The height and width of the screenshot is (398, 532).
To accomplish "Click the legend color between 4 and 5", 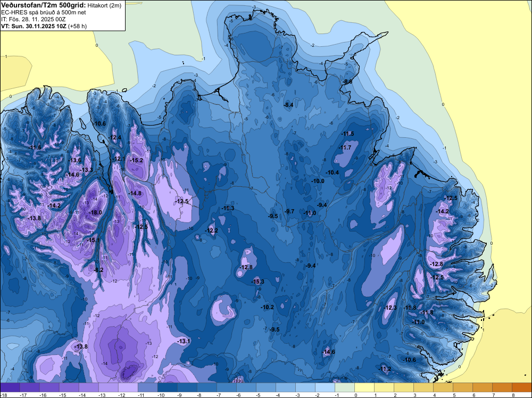I will pos(443,387).
